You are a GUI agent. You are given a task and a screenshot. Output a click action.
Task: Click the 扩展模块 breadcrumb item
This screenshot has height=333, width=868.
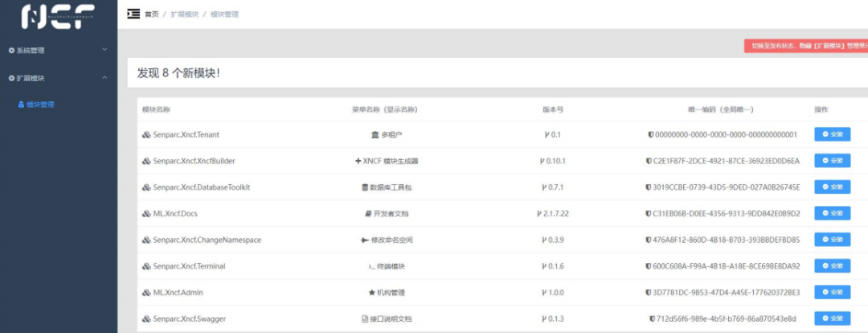[x=184, y=14]
